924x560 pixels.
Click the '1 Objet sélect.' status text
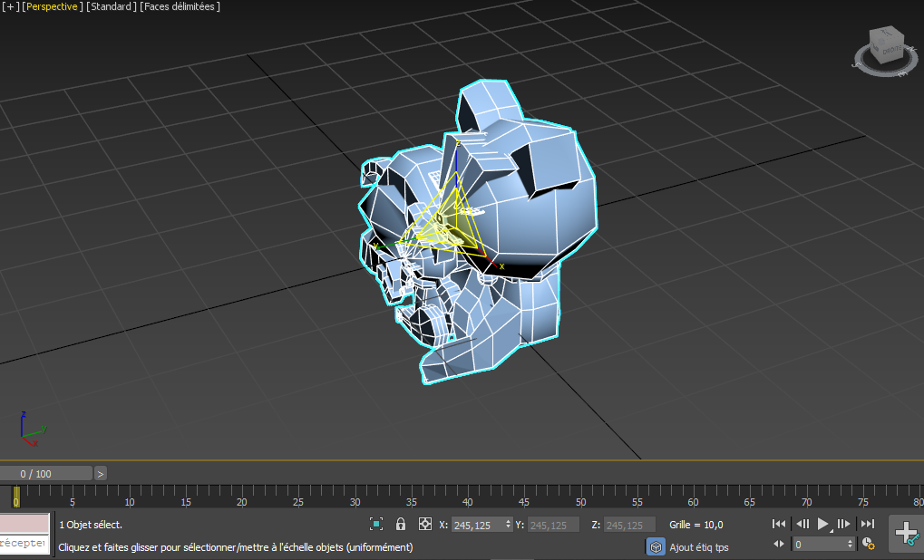(91, 525)
